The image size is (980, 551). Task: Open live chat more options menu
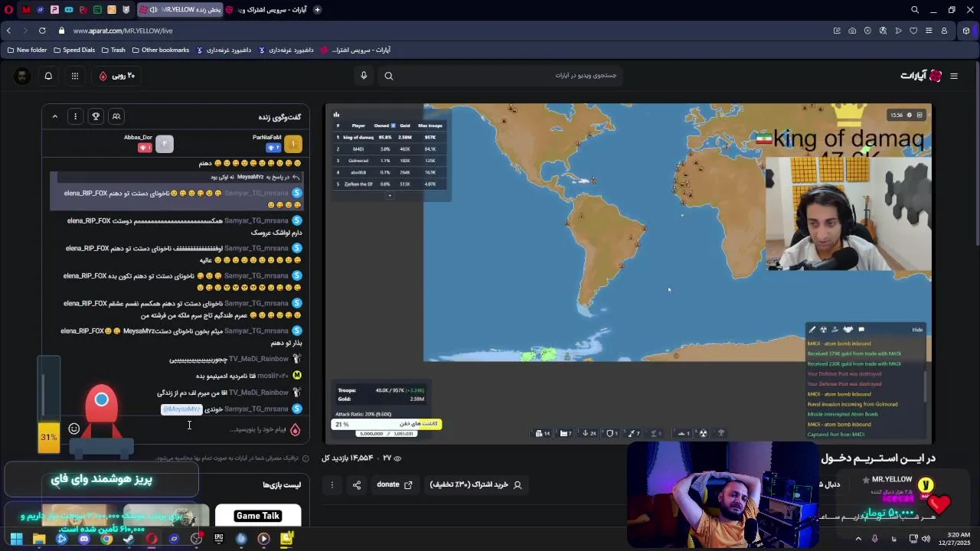pyautogui.click(x=75, y=116)
